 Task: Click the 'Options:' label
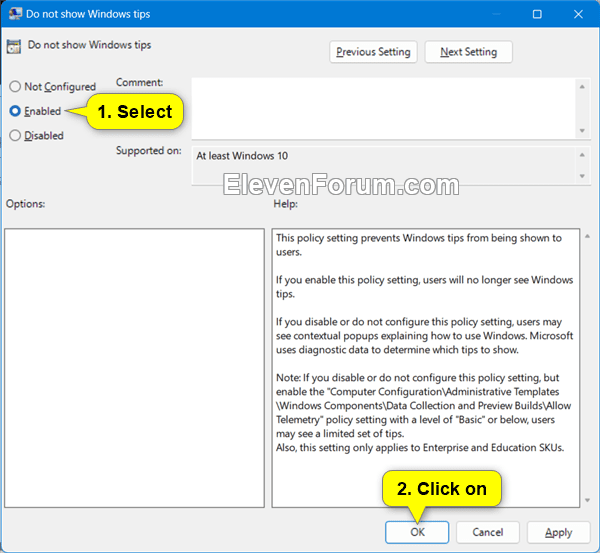coord(25,204)
